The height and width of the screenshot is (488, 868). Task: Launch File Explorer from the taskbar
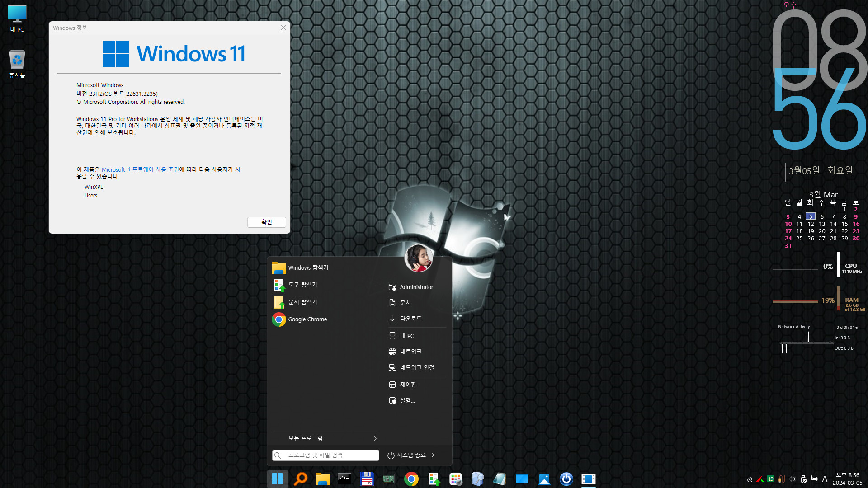(322, 479)
